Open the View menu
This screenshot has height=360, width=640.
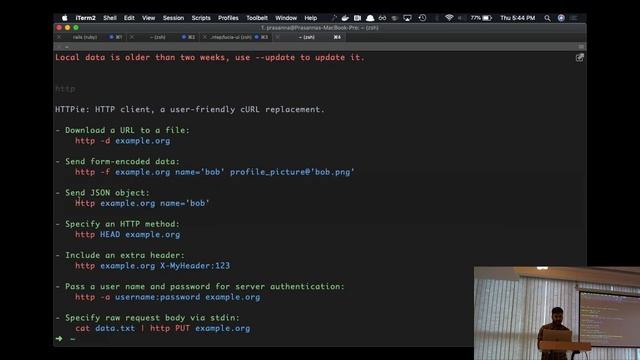point(149,18)
